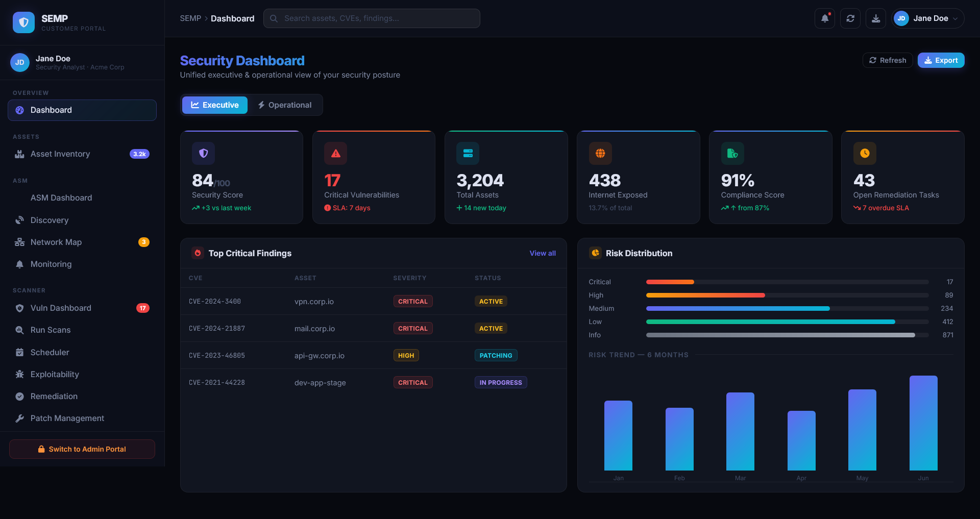Click the 17 badge on Vuln Dashboard
Image resolution: width=980 pixels, height=519 pixels.
143,308
